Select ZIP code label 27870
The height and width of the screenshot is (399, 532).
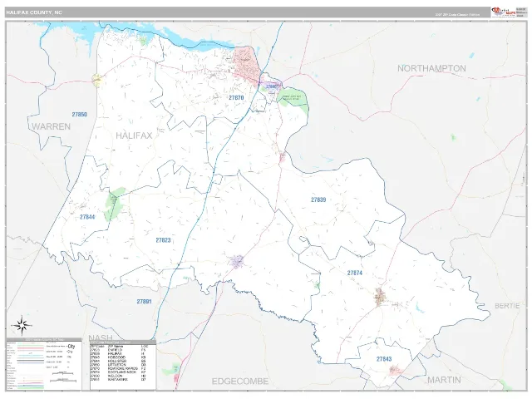[236, 98]
